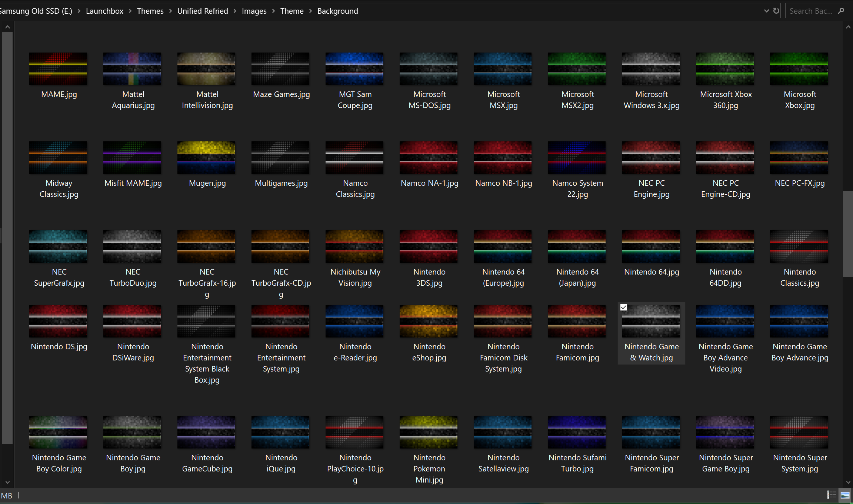Click the Nintendo DSiWare.jpg file name

(133, 352)
